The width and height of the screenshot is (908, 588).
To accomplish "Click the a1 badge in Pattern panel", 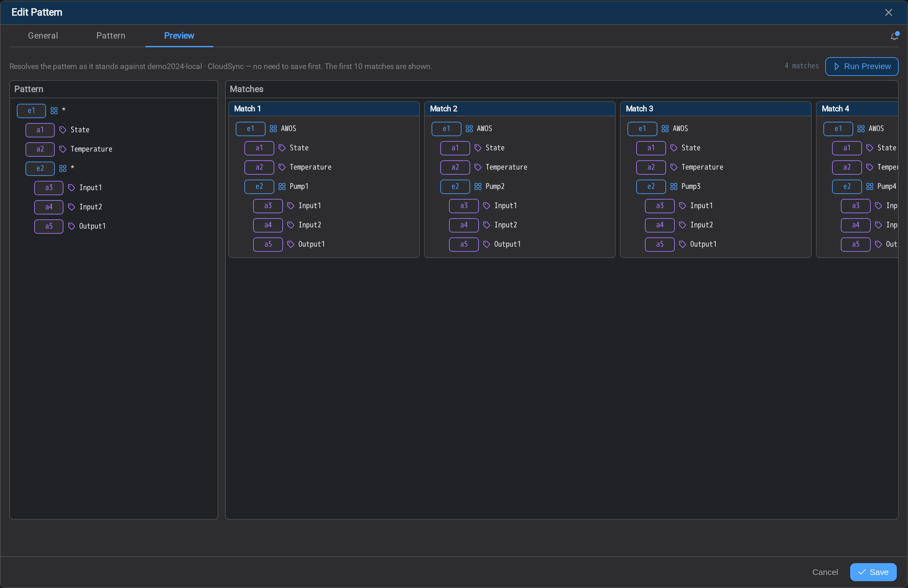I will click(40, 130).
